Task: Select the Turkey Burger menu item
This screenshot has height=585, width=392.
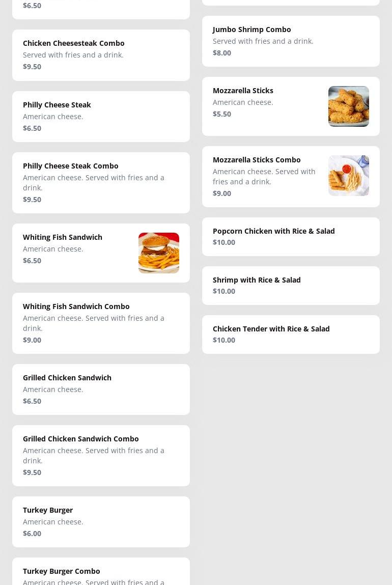Action: click(48, 510)
